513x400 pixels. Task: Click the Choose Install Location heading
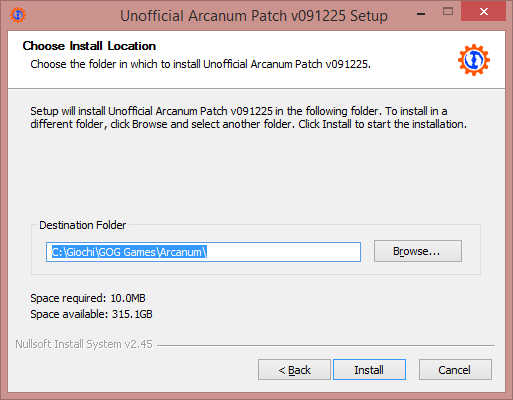[89, 46]
